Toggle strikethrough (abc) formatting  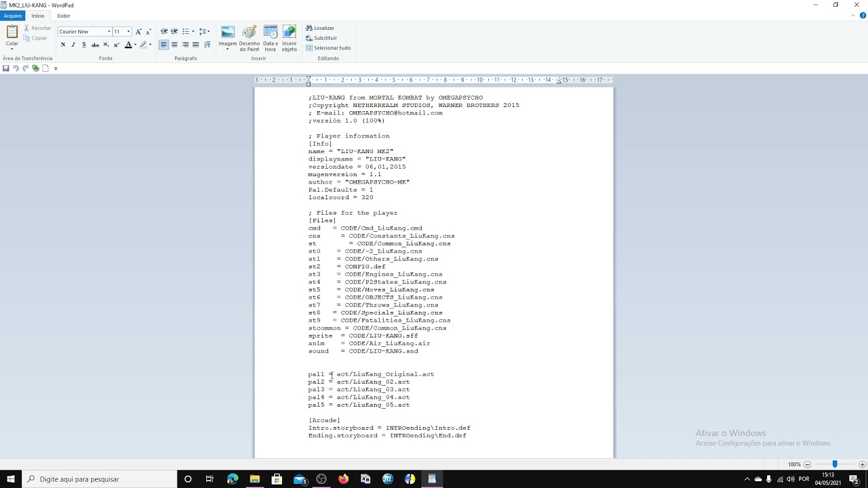95,45
